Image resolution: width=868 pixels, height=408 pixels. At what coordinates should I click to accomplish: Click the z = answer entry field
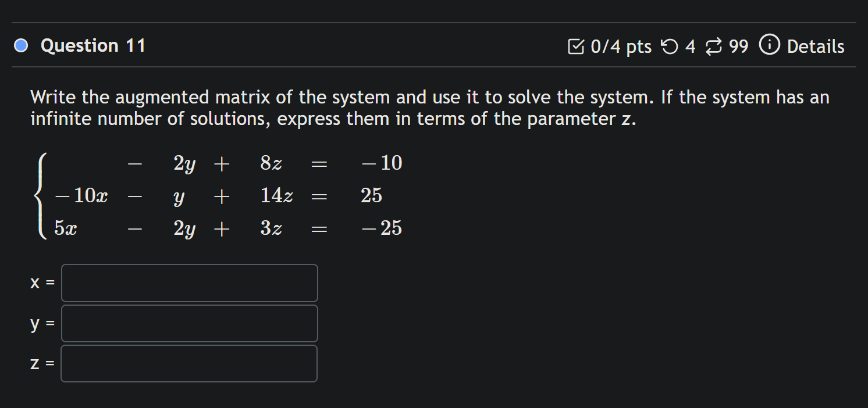189,363
